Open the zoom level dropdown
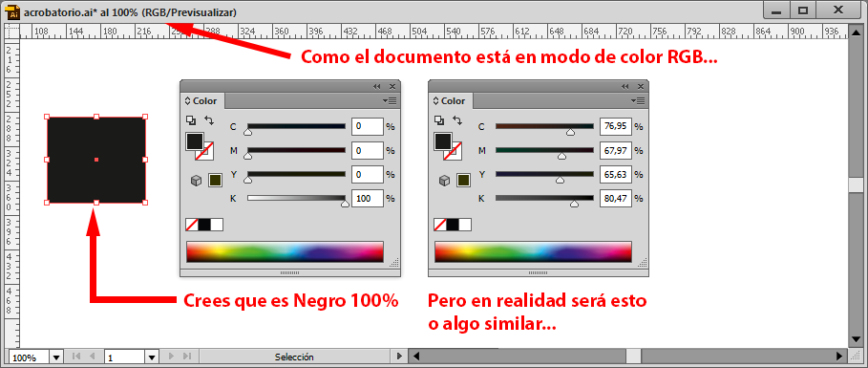Viewport: 868px width, 368px height. point(57,357)
